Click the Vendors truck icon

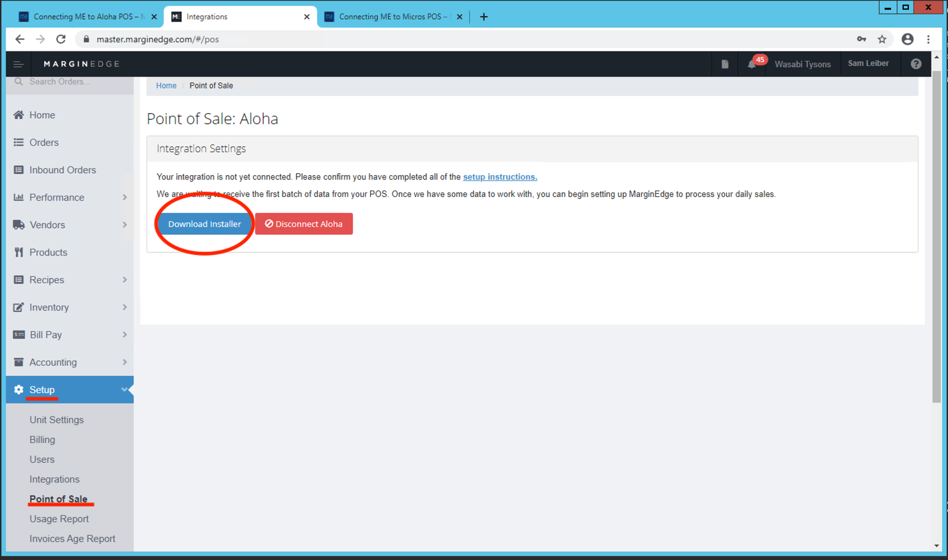point(19,225)
